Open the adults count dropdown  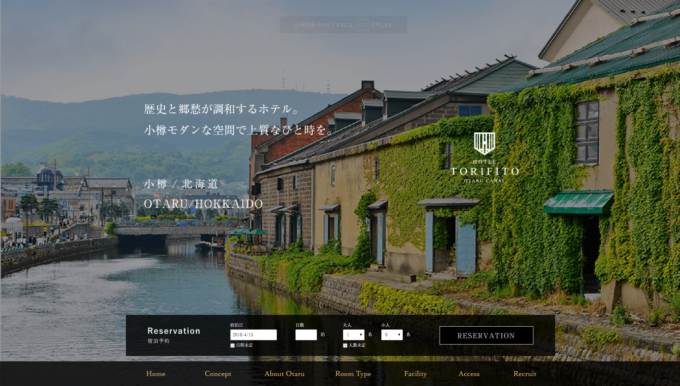click(x=353, y=335)
